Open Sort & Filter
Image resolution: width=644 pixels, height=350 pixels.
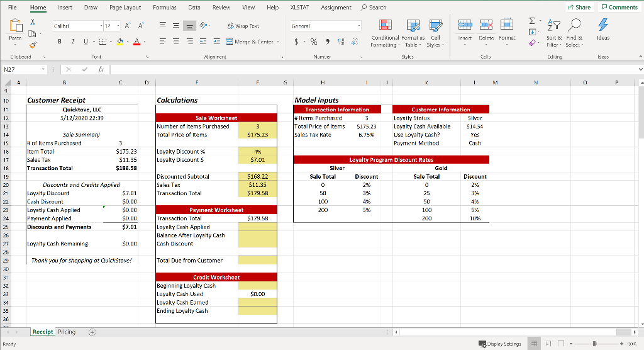point(554,33)
